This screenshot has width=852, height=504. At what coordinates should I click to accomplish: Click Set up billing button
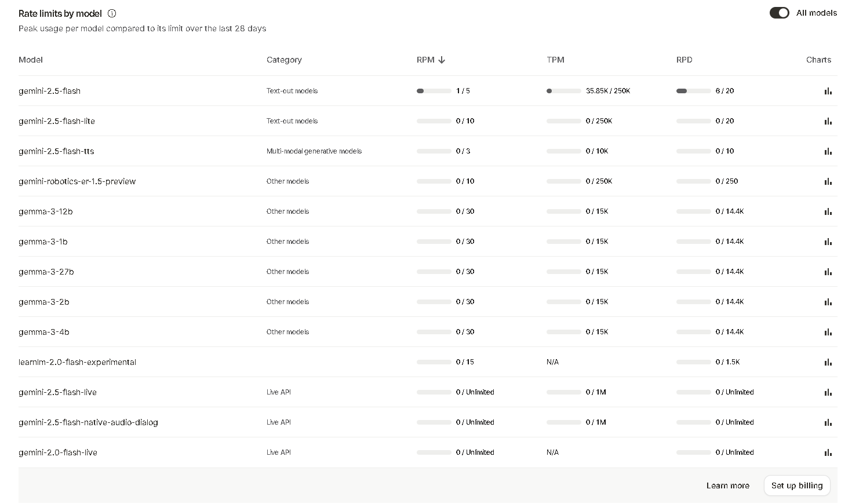pos(797,485)
